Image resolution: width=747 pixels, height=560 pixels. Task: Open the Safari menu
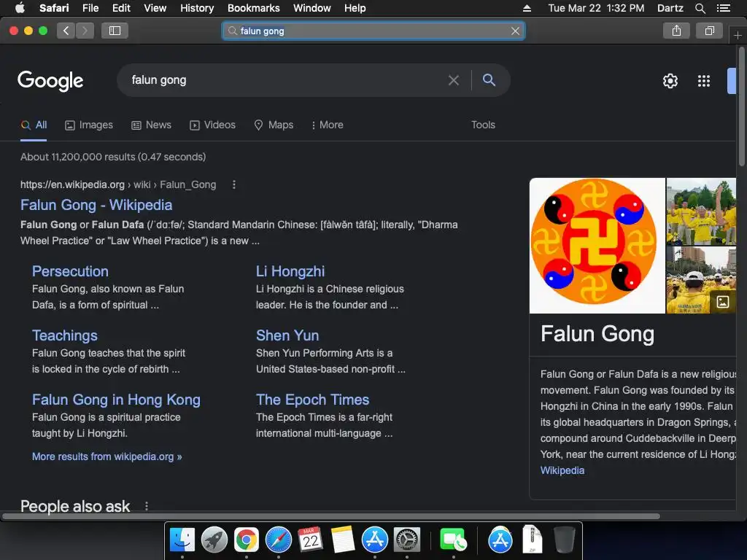click(x=54, y=8)
